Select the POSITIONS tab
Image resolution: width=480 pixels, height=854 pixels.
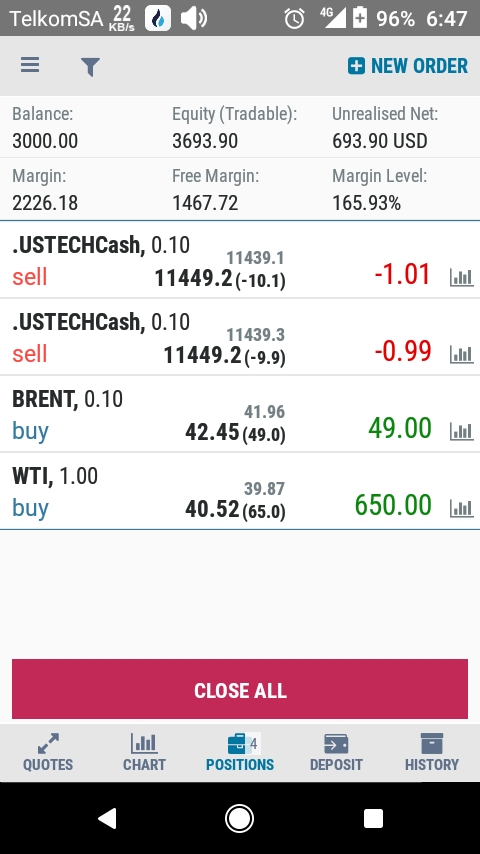click(240, 752)
